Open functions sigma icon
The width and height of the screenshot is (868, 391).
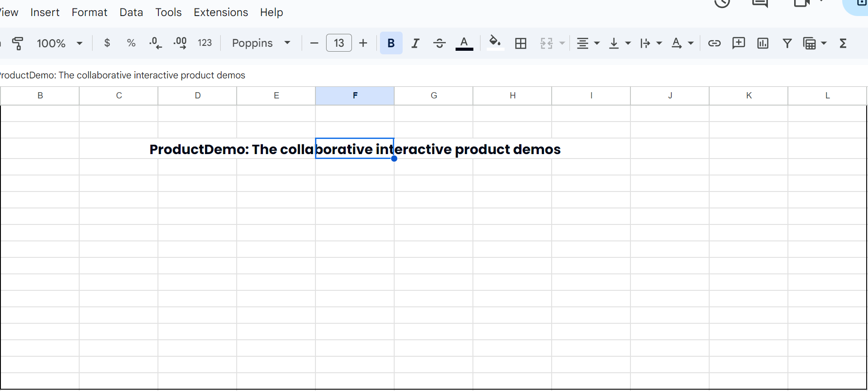[843, 43]
